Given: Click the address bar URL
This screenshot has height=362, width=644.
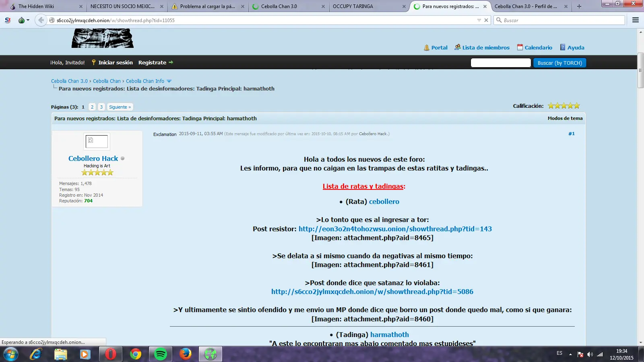Looking at the screenshot, I should click(116, 20).
